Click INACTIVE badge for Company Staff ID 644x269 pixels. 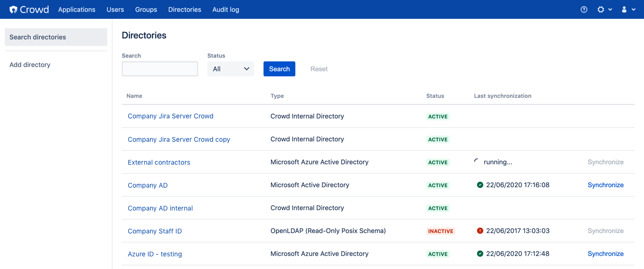click(x=440, y=231)
